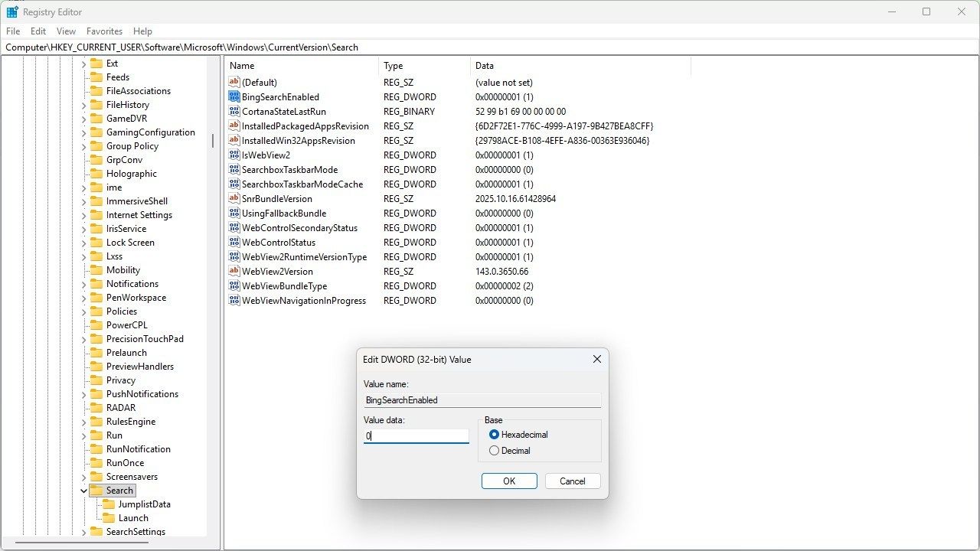This screenshot has width=980, height=551.
Task: Click the JumplistData folder icon
Action: coord(109,504)
